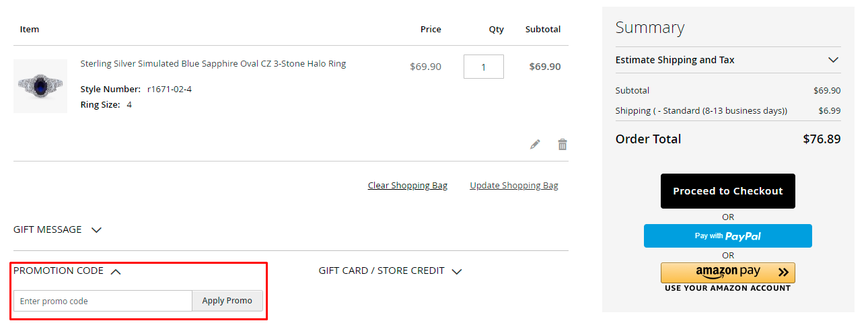Click the $76.89 Order Total amount
868x323 pixels.
[821, 139]
